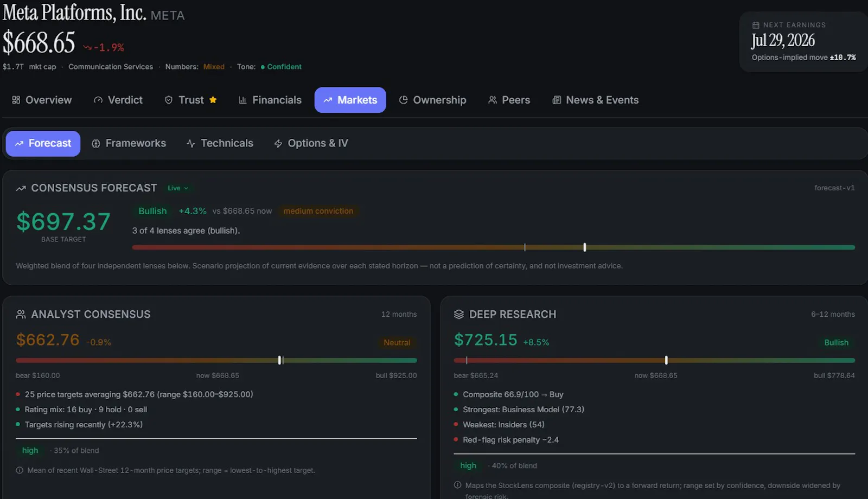
Task: Click the Deep Research price range bar
Action: (654, 360)
